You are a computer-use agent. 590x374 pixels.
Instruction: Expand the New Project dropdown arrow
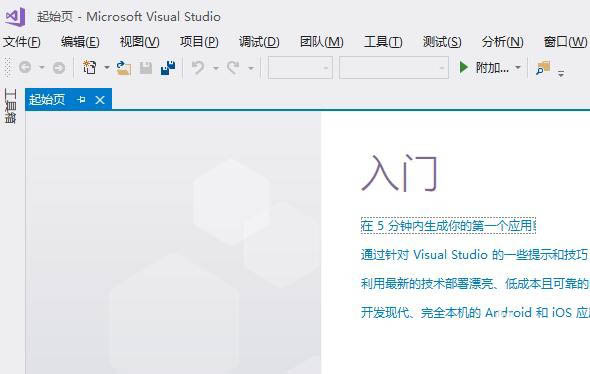(x=107, y=68)
